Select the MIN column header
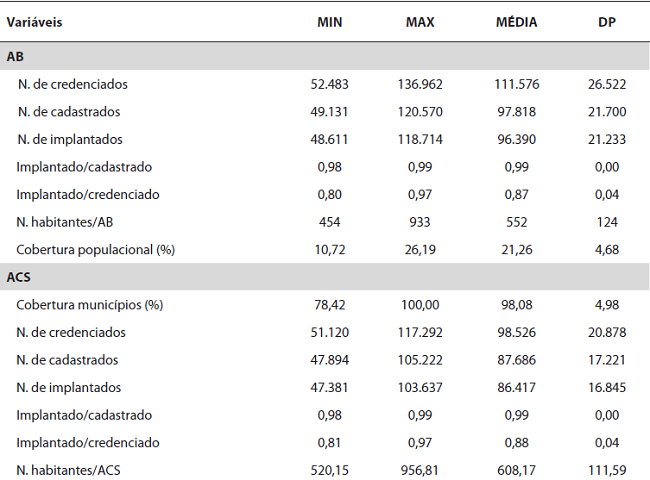The width and height of the screenshot is (650, 480). tap(329, 22)
